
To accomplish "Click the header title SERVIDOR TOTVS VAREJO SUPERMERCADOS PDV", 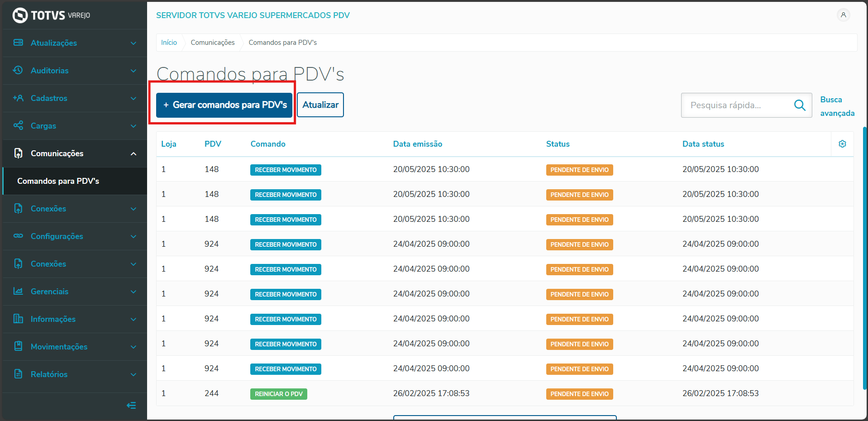I will pyautogui.click(x=253, y=15).
